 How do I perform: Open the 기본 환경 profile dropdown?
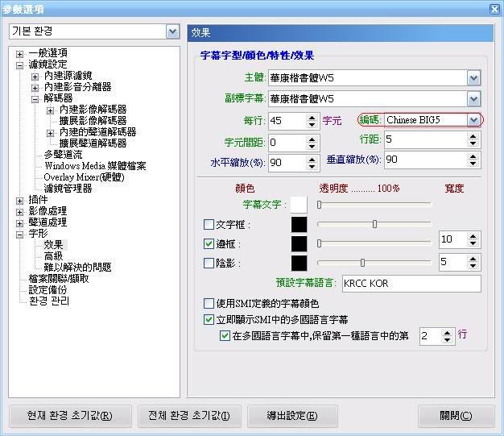[x=172, y=31]
